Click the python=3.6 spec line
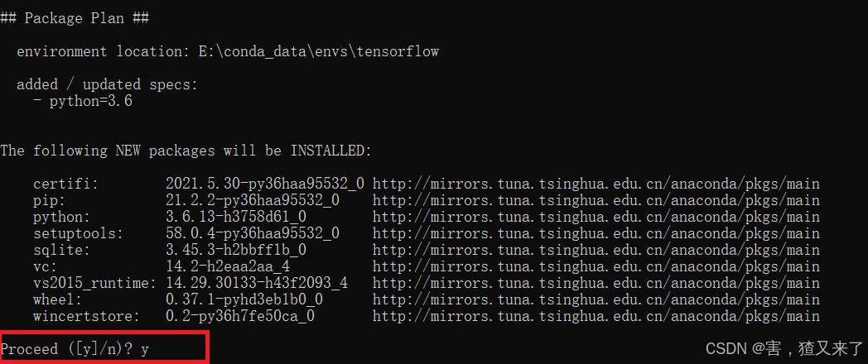 point(83,101)
